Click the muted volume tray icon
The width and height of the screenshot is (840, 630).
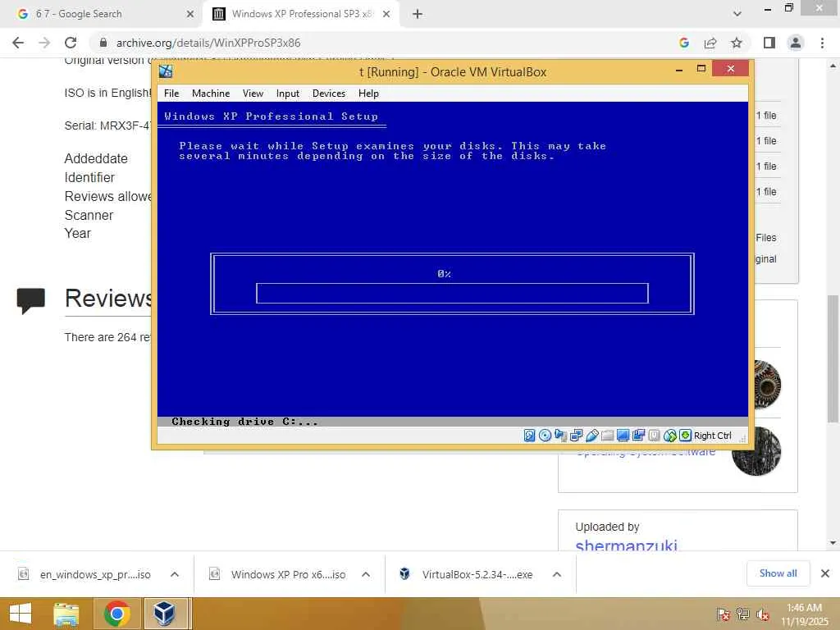coord(763,614)
